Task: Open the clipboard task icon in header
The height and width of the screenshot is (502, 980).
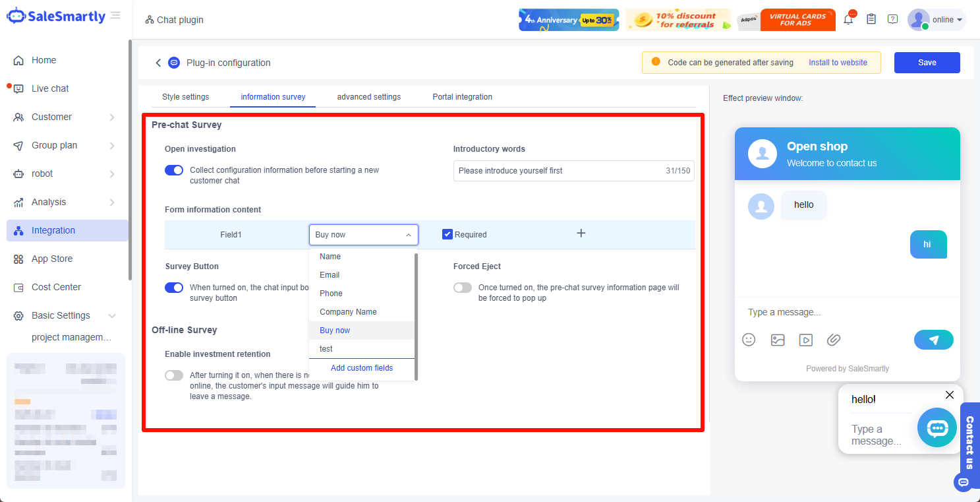Action: click(871, 20)
